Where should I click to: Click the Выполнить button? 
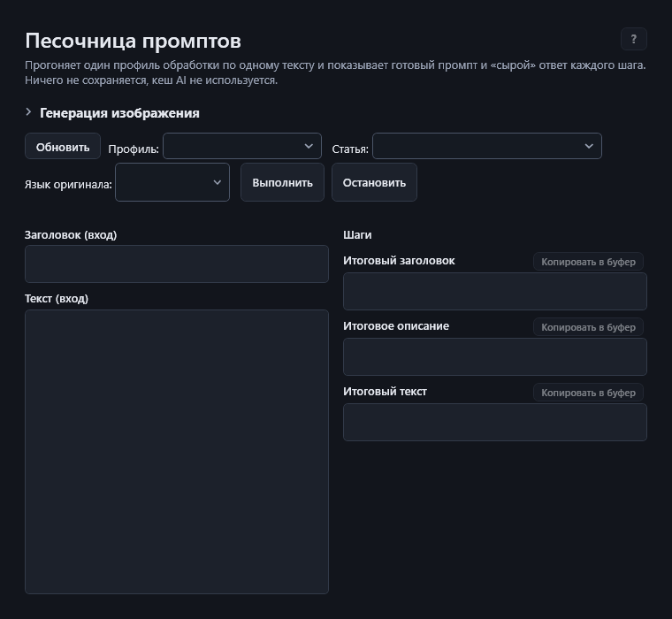(x=282, y=182)
